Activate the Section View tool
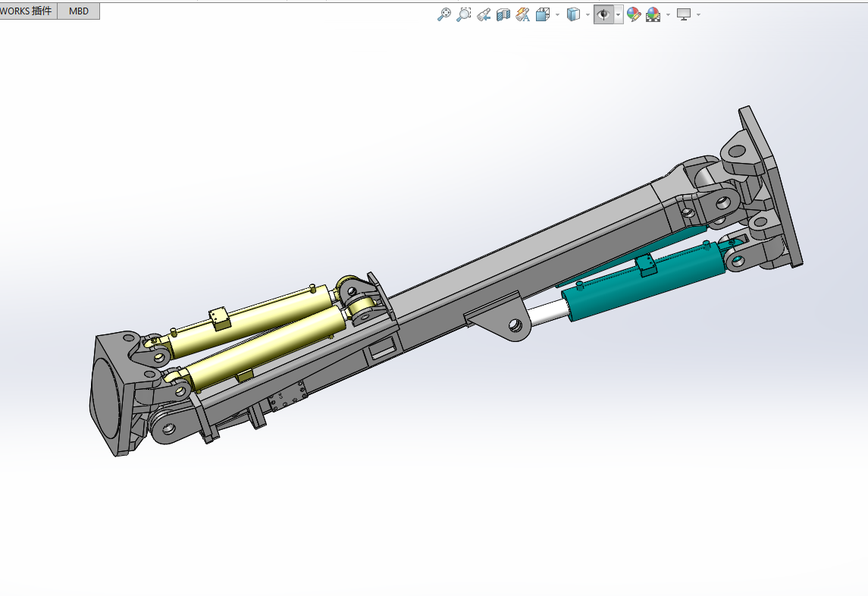This screenshot has width=868, height=596. coord(503,14)
